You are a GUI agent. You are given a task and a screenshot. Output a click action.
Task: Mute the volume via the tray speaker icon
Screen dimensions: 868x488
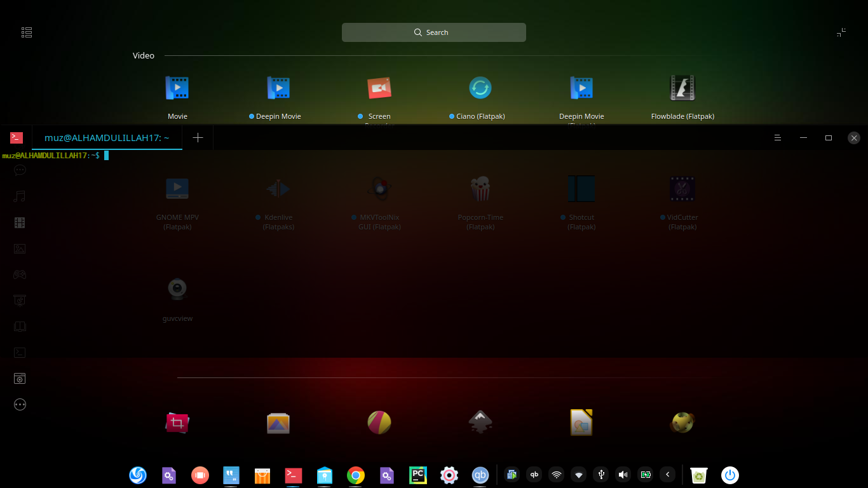623,475
